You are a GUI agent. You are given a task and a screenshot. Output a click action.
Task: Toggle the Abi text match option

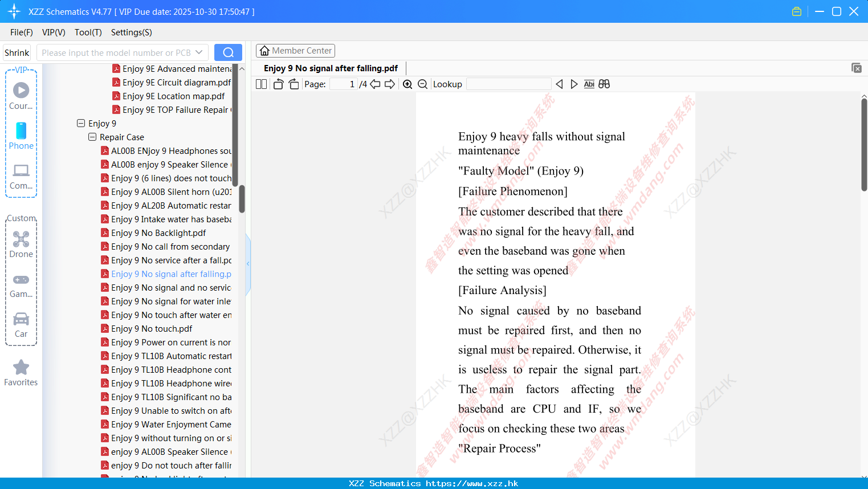[589, 84]
